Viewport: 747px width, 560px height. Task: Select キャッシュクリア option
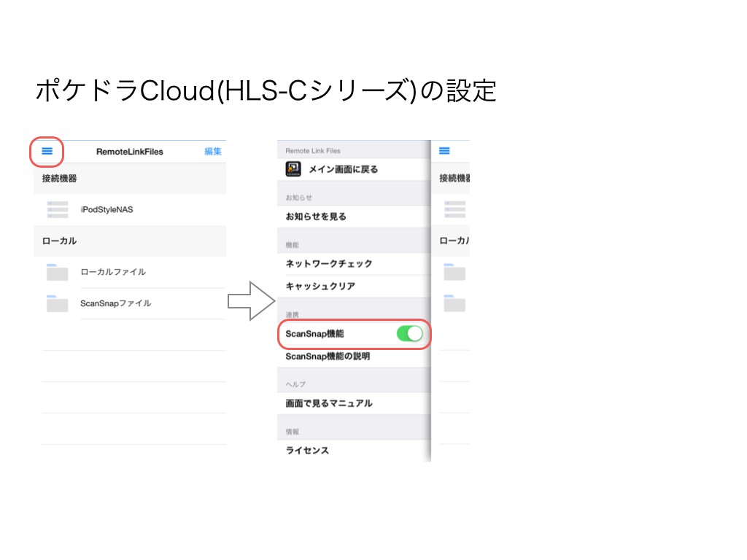point(320,287)
